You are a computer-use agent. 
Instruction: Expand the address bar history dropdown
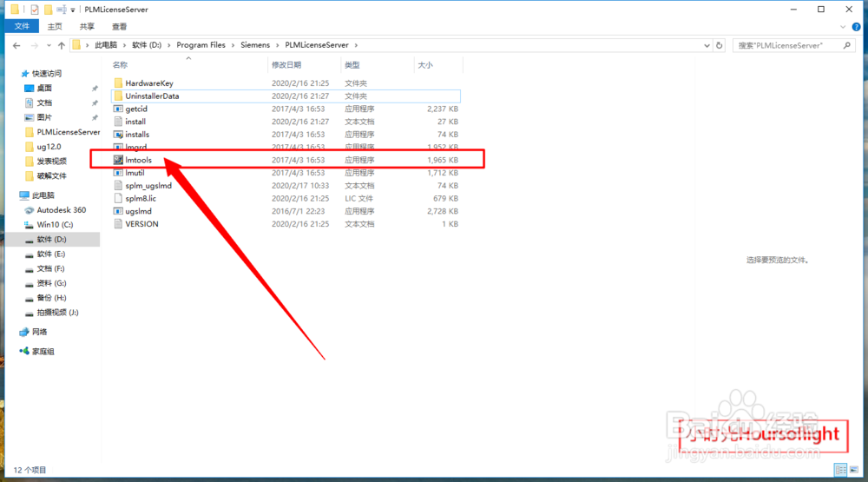(707, 45)
